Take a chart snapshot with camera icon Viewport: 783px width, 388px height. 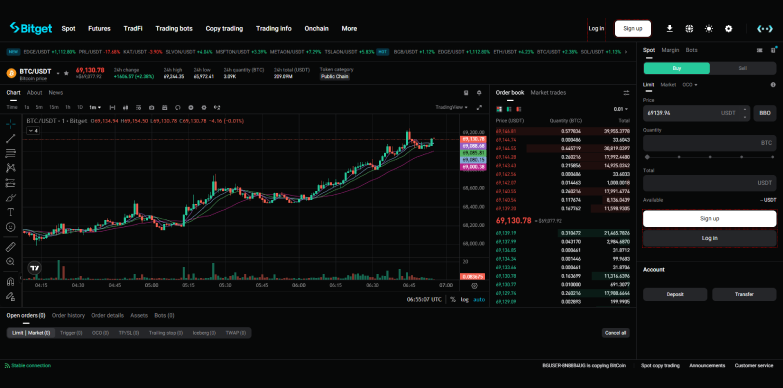(151, 107)
